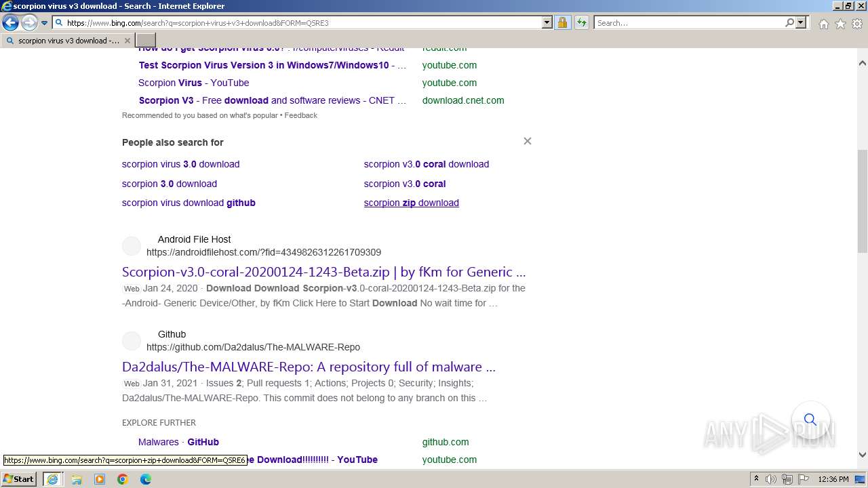The image size is (868, 488).
Task: Open the Tools gear icon
Action: (857, 24)
